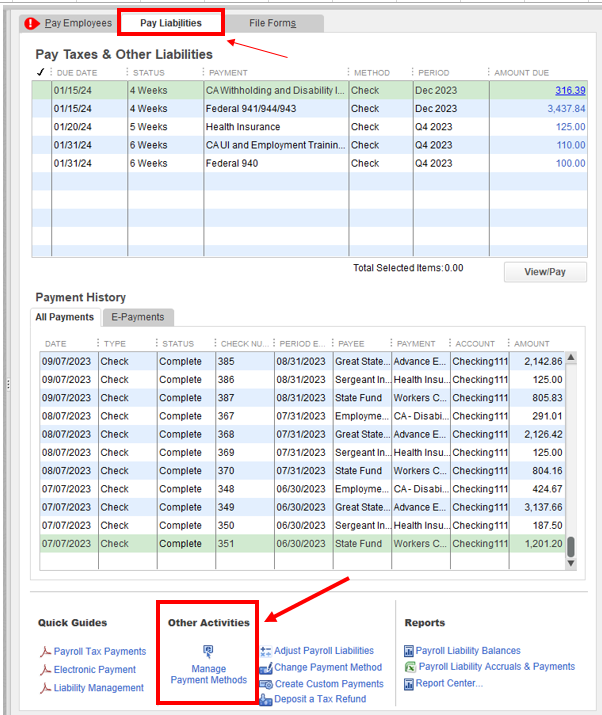Click the checkmark column header icon
Image resolution: width=602 pixels, height=715 pixels.
[x=40, y=72]
